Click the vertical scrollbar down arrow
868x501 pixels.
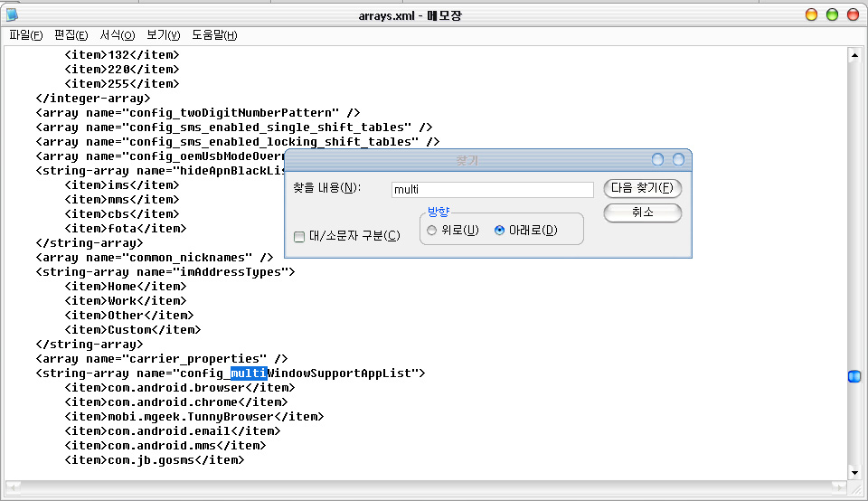(854, 472)
